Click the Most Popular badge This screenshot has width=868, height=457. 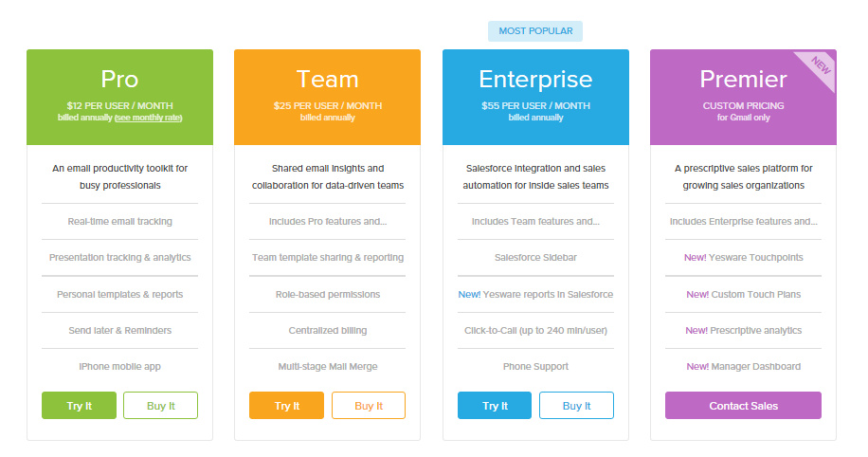pos(535,31)
